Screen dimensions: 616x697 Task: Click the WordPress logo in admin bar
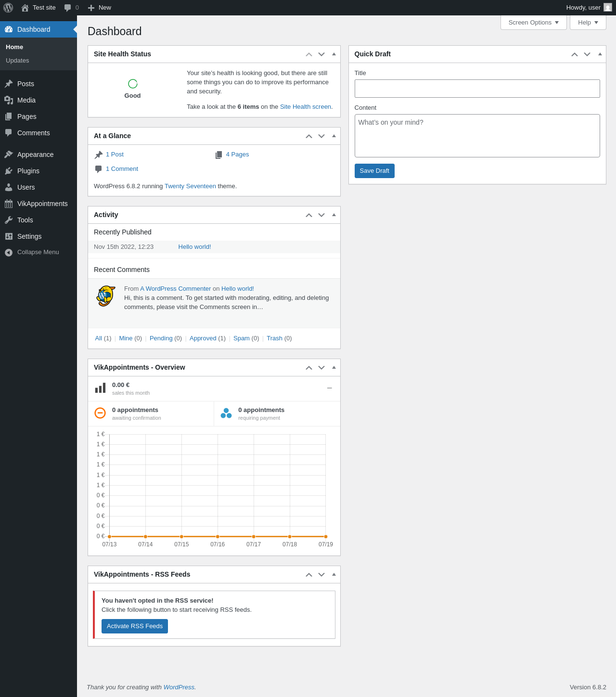(x=8, y=8)
